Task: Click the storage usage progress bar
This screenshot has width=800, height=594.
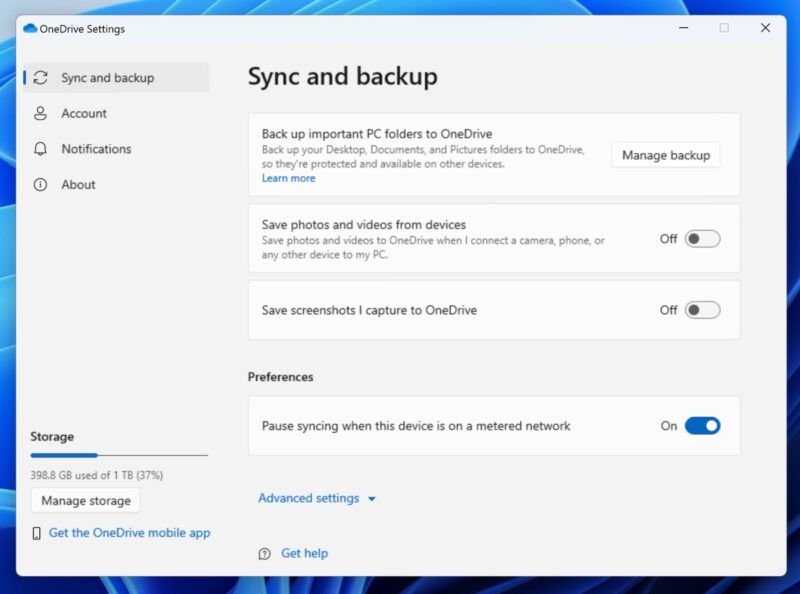Action: pos(119,456)
